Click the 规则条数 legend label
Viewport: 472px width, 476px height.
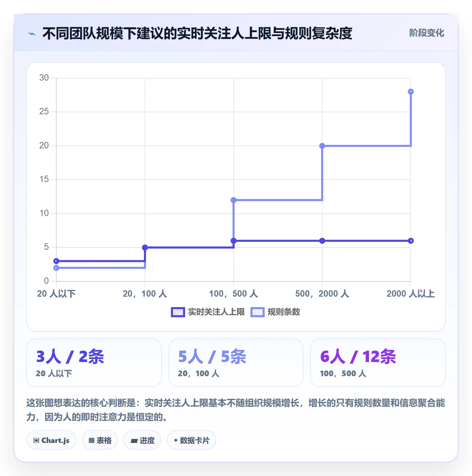pos(284,312)
